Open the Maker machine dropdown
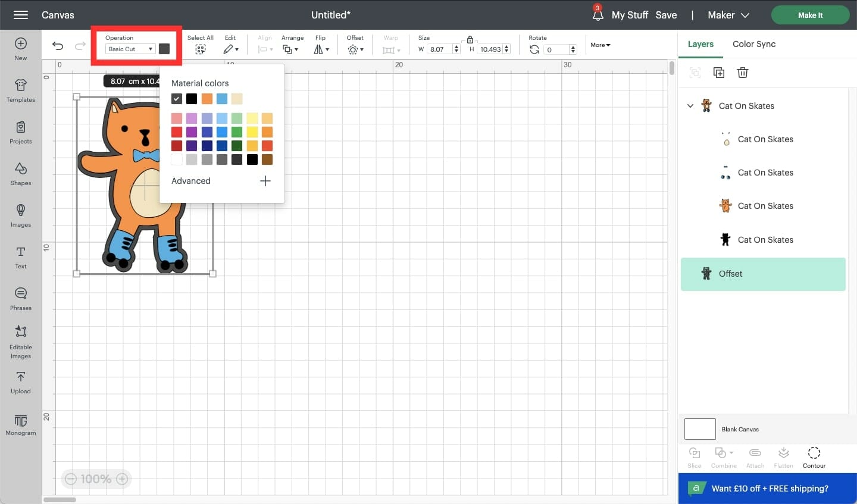The height and width of the screenshot is (504, 857). tap(728, 15)
